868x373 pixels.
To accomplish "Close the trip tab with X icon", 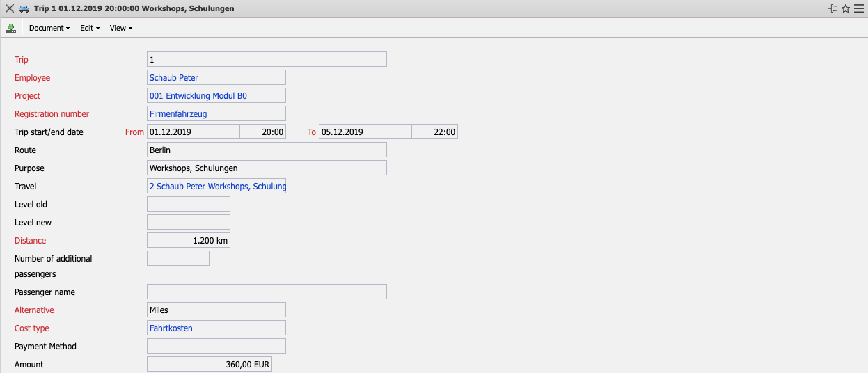I will [10, 8].
